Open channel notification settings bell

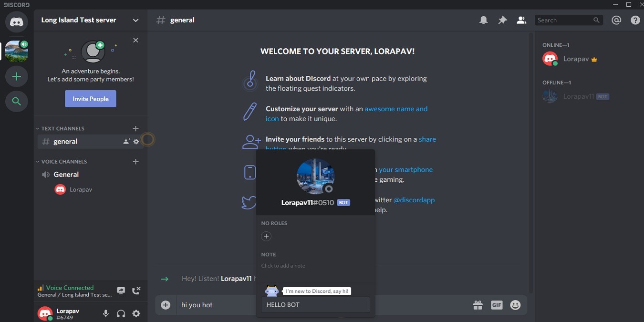click(x=483, y=20)
